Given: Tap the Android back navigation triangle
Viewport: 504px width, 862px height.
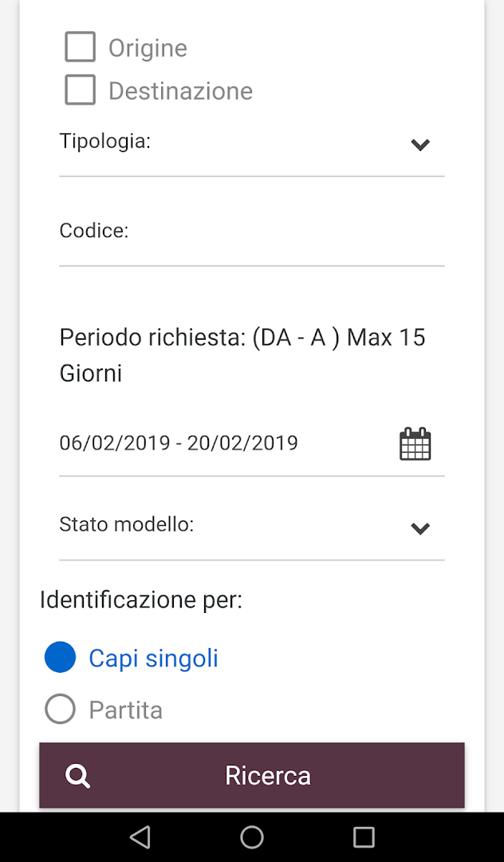Looking at the screenshot, I should click(140, 836).
